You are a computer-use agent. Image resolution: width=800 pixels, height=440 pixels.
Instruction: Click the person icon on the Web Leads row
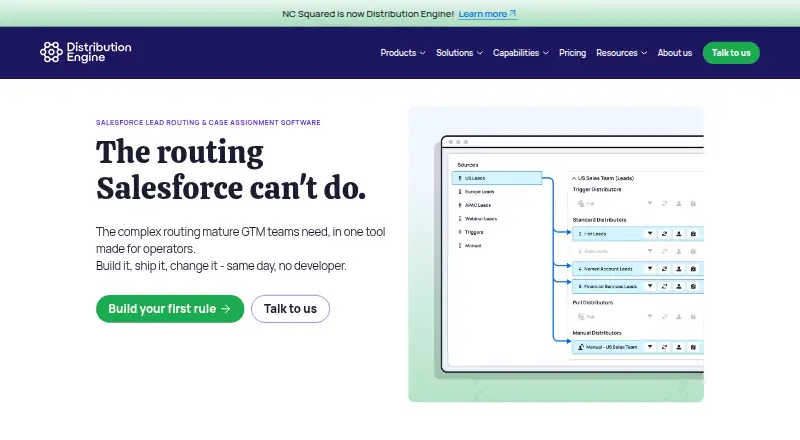[x=679, y=251]
